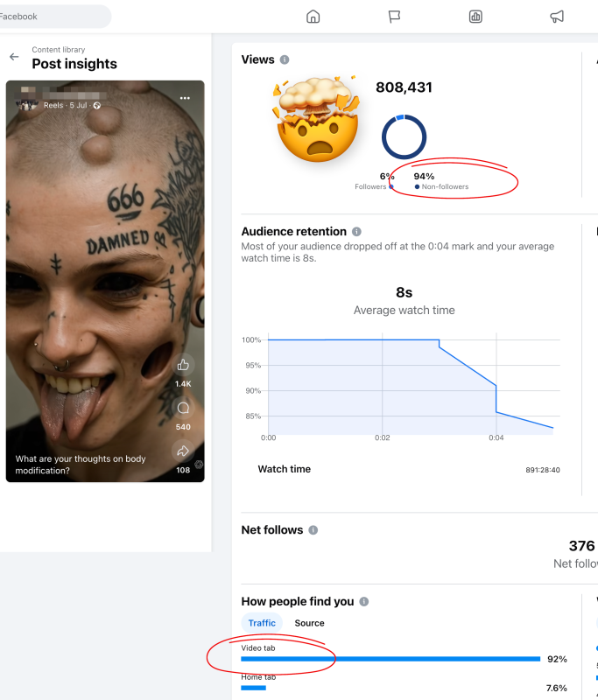This screenshot has height=700, width=598.
Task: Open the reel preview thumbnail
Action: pyautogui.click(x=105, y=281)
